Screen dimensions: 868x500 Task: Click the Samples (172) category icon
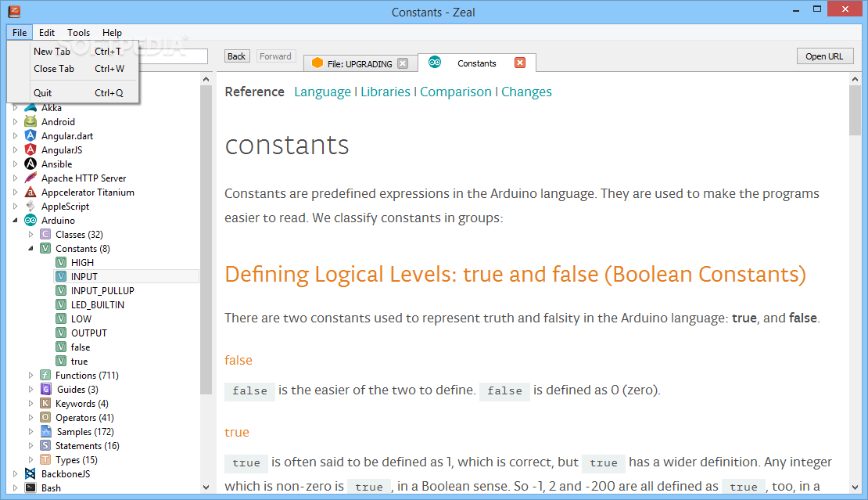[45, 432]
